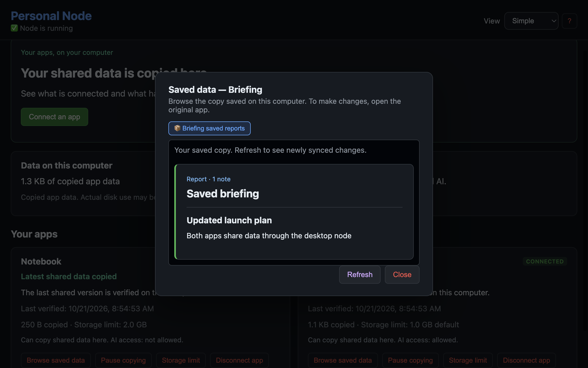Click the Updated launch plan note title

229,220
